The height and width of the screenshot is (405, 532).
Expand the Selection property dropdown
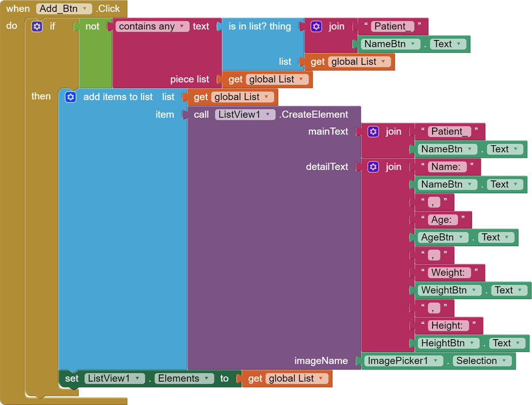pyautogui.click(x=503, y=361)
